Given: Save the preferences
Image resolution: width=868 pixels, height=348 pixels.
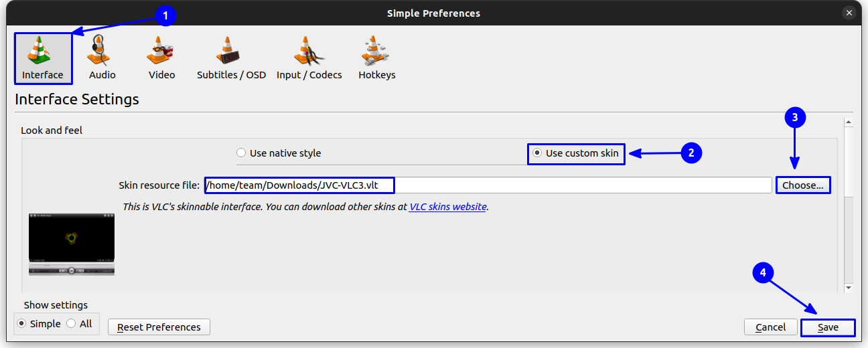Looking at the screenshot, I should [x=828, y=327].
